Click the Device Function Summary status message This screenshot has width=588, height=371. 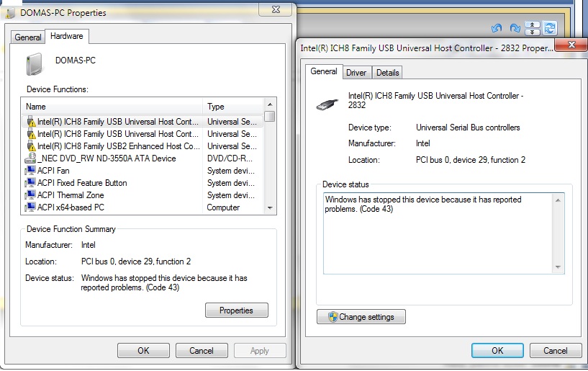[x=164, y=283]
